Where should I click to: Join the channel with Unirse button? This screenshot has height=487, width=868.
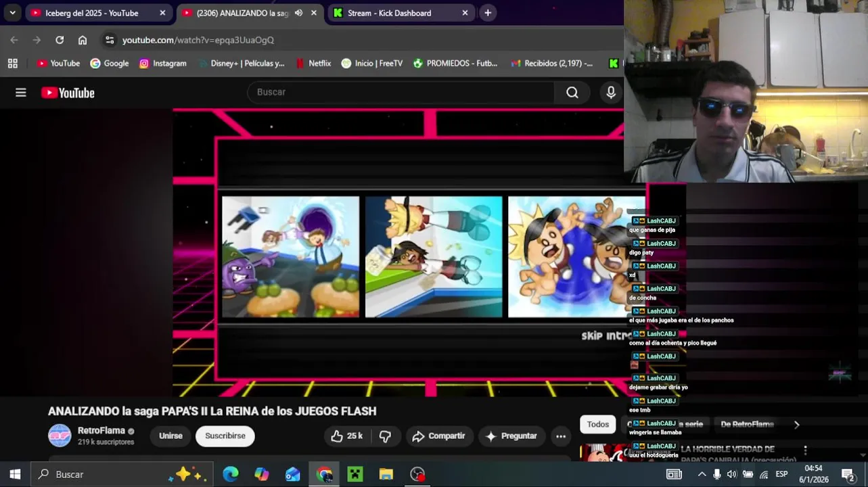[x=170, y=436]
